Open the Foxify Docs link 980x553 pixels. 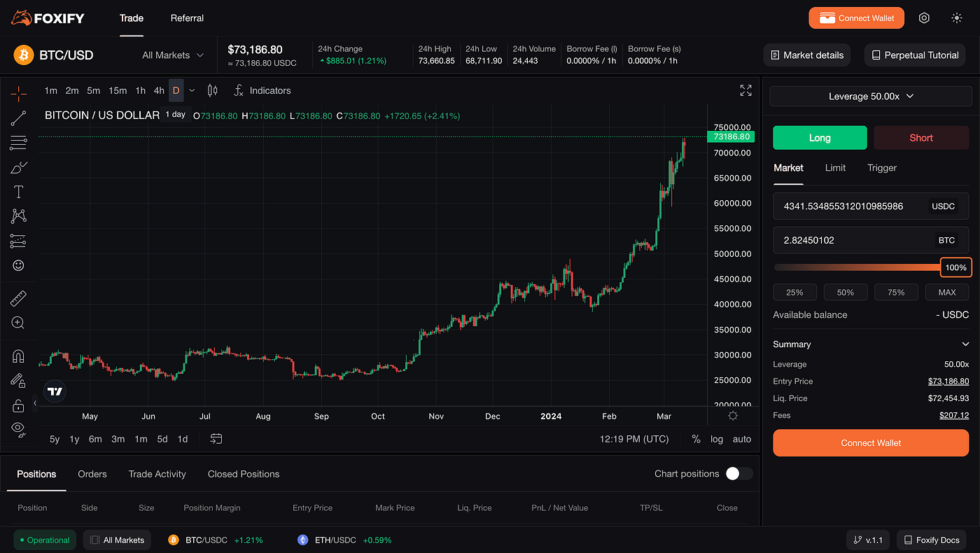coord(931,540)
